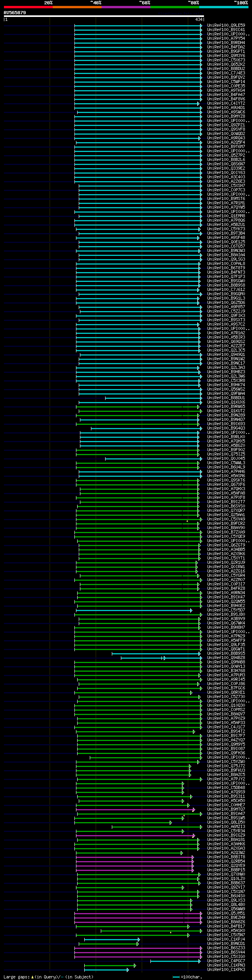Select hit UniRef100_B9T6M7
The width and height of the screenshot is (252, 980).
pyautogui.click(x=226, y=146)
